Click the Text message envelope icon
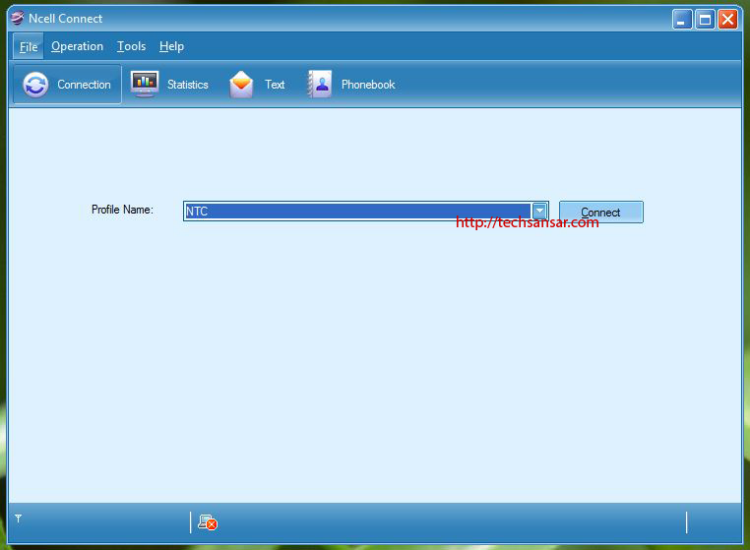Image resolution: width=750 pixels, height=550 pixels. [242, 85]
